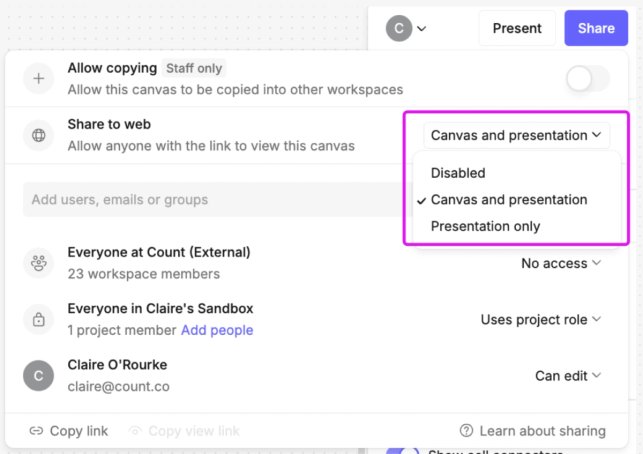Expand the No access permission dropdown
The width and height of the screenshot is (643, 454).
[560, 264]
